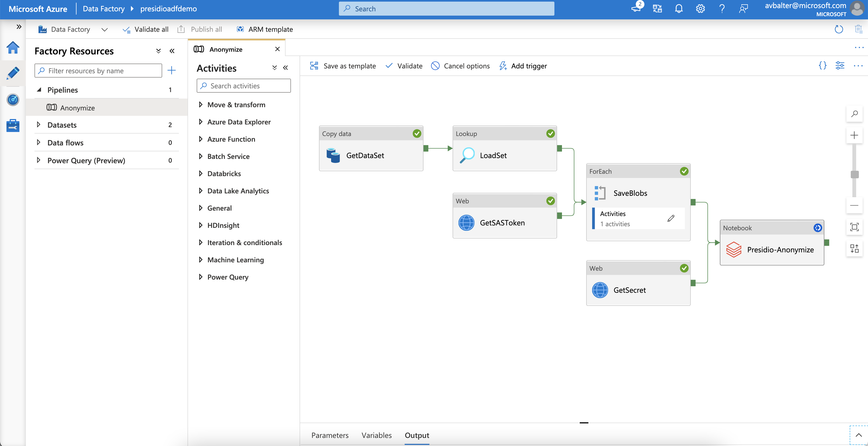
Task: Open the feedback icon in header
Action: pyautogui.click(x=743, y=9)
